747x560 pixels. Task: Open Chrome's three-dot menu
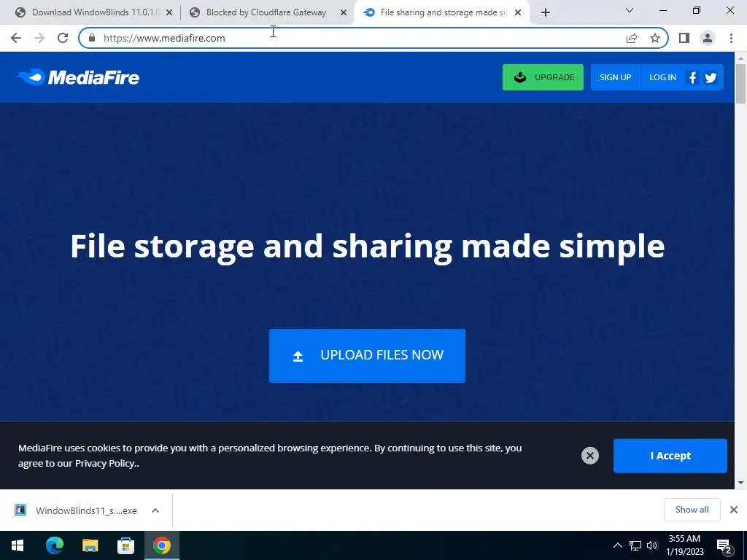coord(731,38)
